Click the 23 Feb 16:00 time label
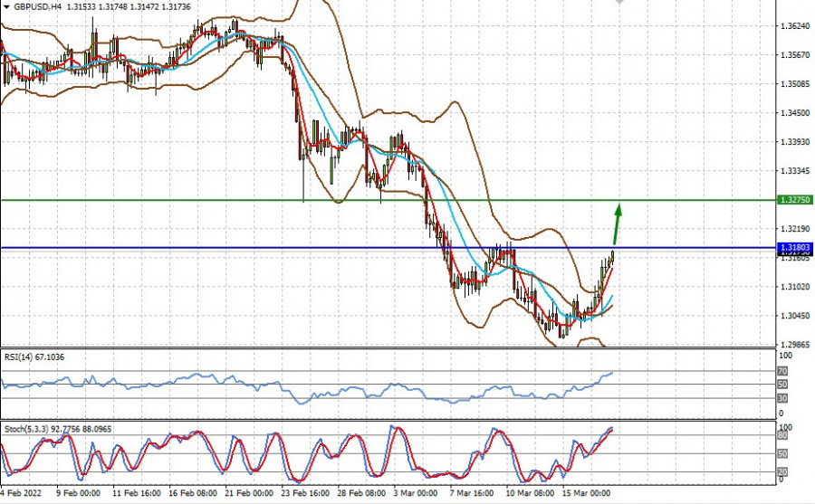The width and height of the screenshot is (815, 504). coord(305,492)
